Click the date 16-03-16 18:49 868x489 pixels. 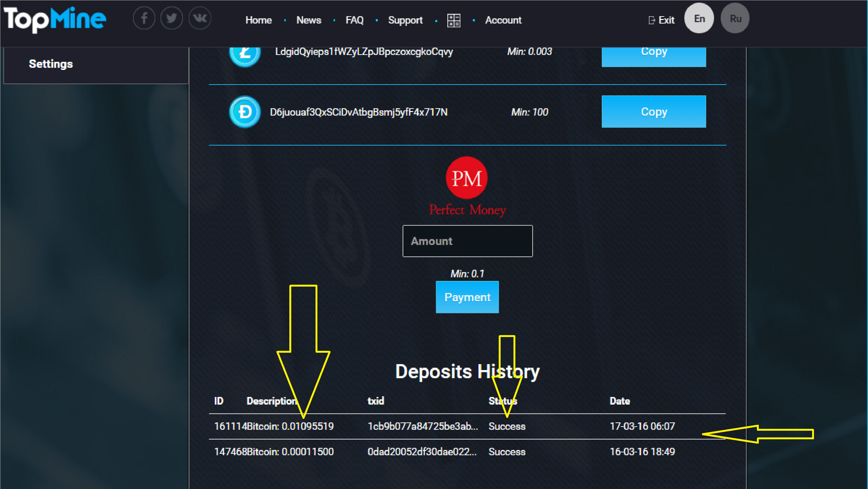(x=642, y=452)
